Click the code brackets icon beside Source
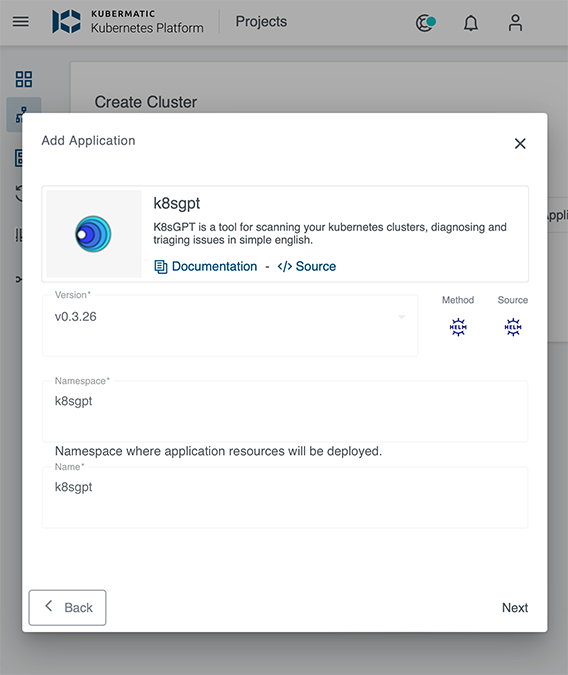 click(285, 266)
